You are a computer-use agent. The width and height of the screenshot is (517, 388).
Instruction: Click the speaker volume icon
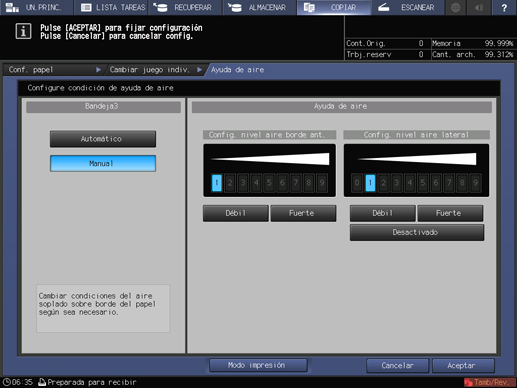pos(479,7)
